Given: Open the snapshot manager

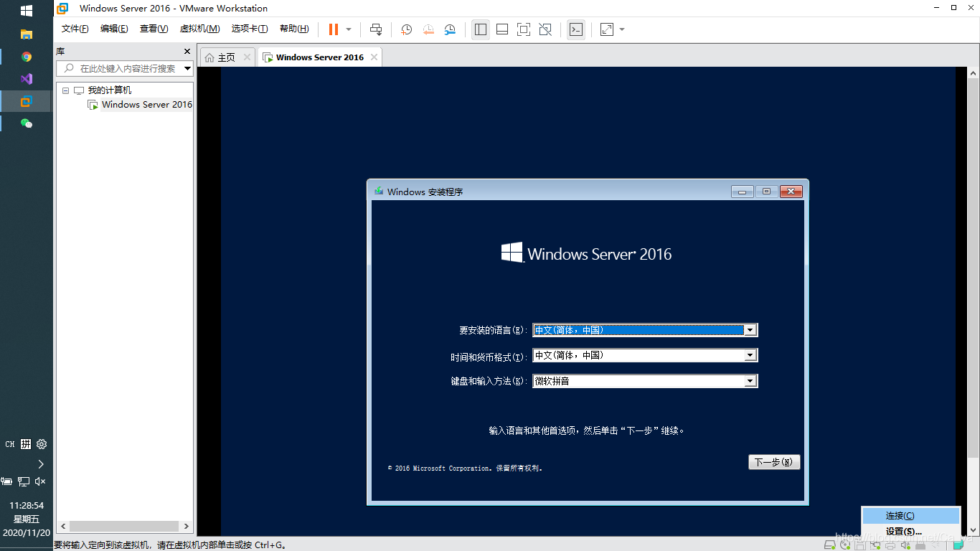Looking at the screenshot, I should [450, 29].
